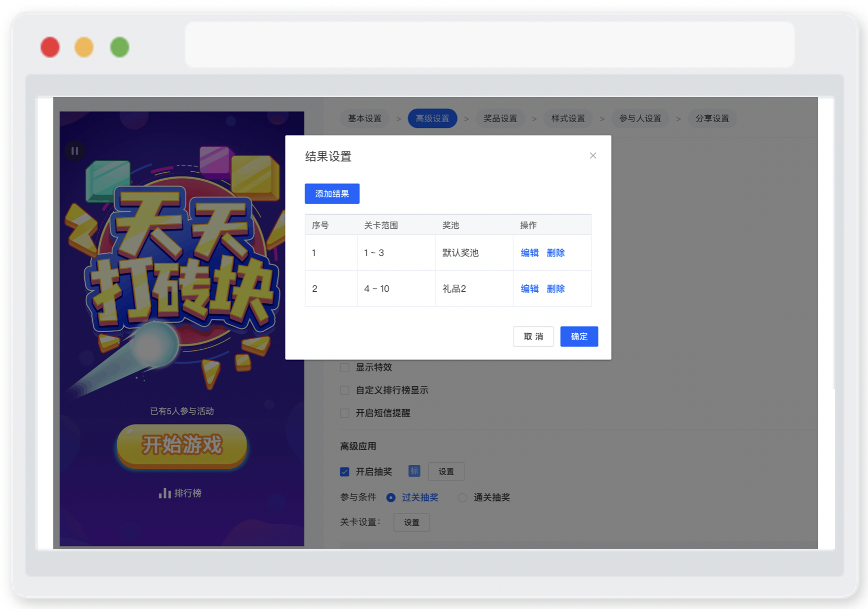This screenshot has height=609, width=868.
Task: Go to the 奖品设置 step tab
Action: click(500, 118)
